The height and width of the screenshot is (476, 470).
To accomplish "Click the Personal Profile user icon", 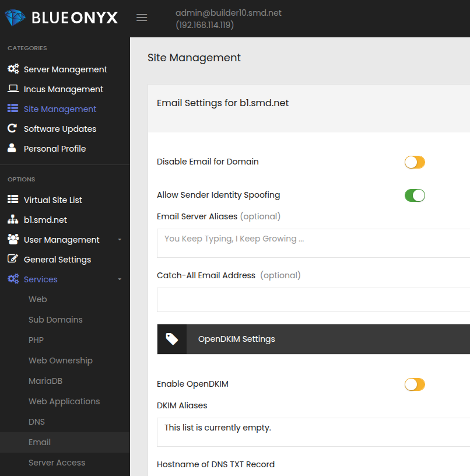I will [x=12, y=149].
